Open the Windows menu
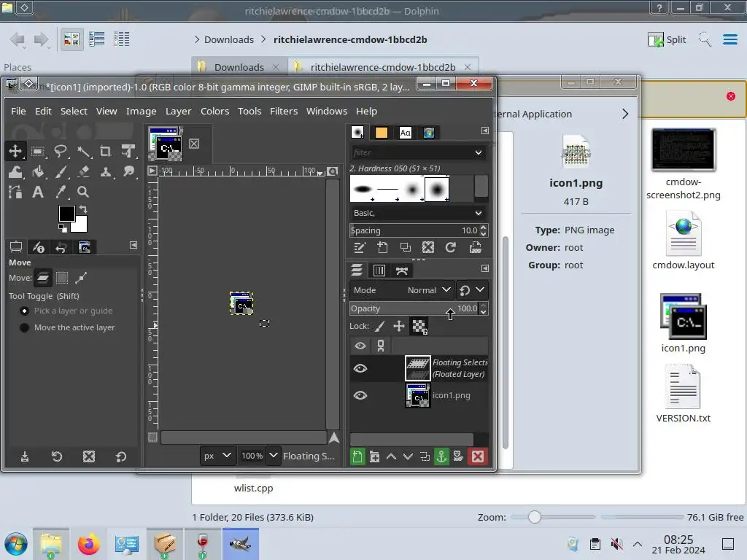Image resolution: width=747 pixels, height=560 pixels. [326, 111]
